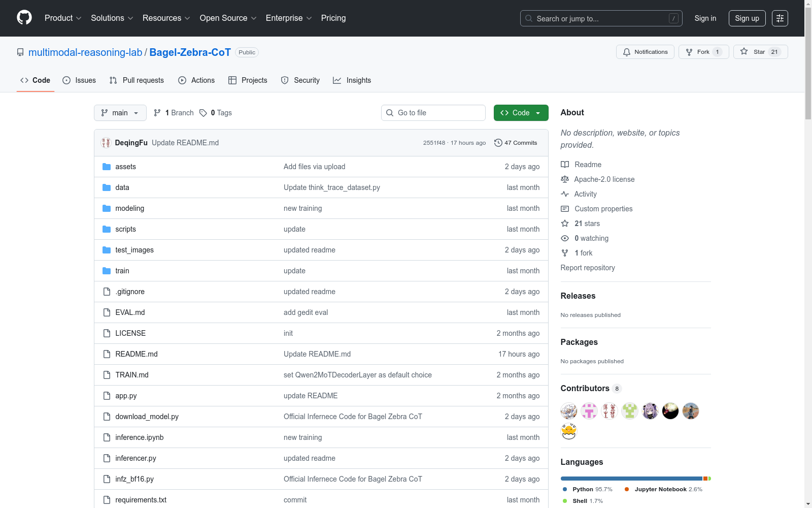The height and width of the screenshot is (508, 812).
Task: Star the Bagel-Zebra-CoT repository
Action: tap(760, 52)
